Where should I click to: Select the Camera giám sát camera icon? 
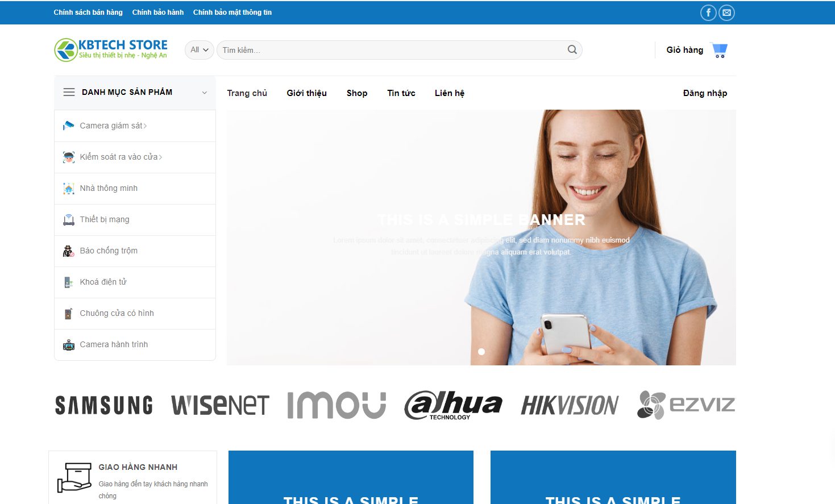(69, 126)
